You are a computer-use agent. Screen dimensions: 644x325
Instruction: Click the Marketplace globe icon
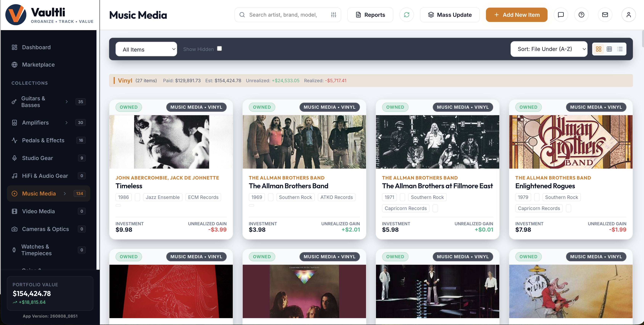14,64
